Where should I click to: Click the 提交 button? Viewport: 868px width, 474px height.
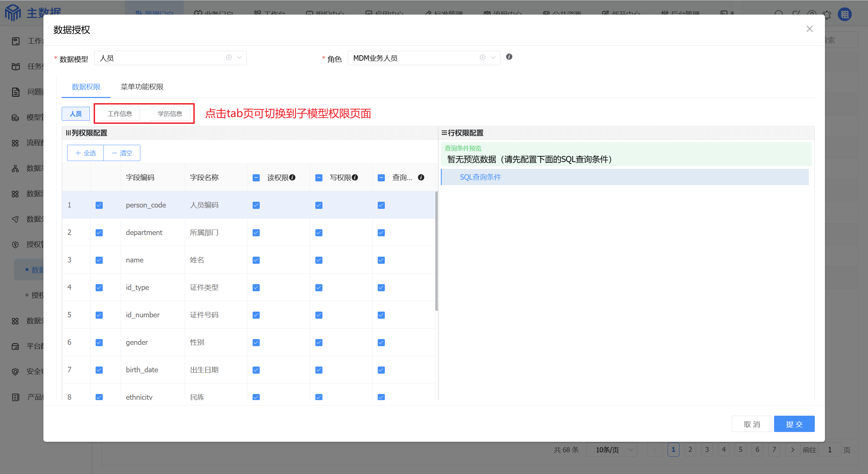click(x=794, y=424)
